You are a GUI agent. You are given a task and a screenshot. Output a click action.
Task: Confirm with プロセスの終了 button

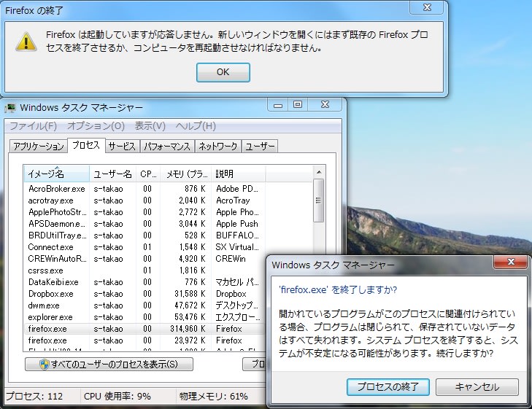(388, 386)
